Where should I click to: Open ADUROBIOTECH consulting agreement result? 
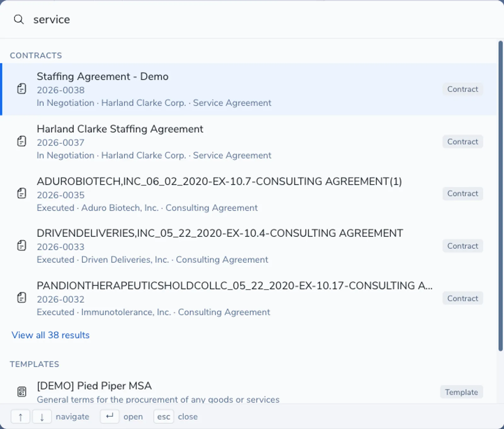pos(249,194)
